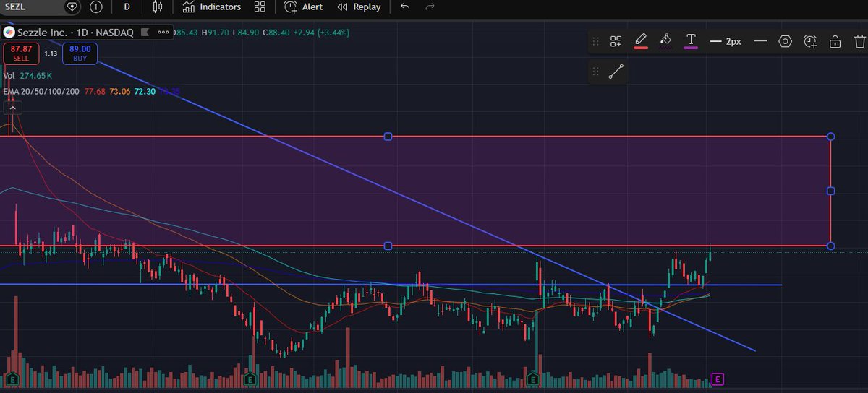
Task: Click the C88.40 close price value
Action: [x=276, y=33]
